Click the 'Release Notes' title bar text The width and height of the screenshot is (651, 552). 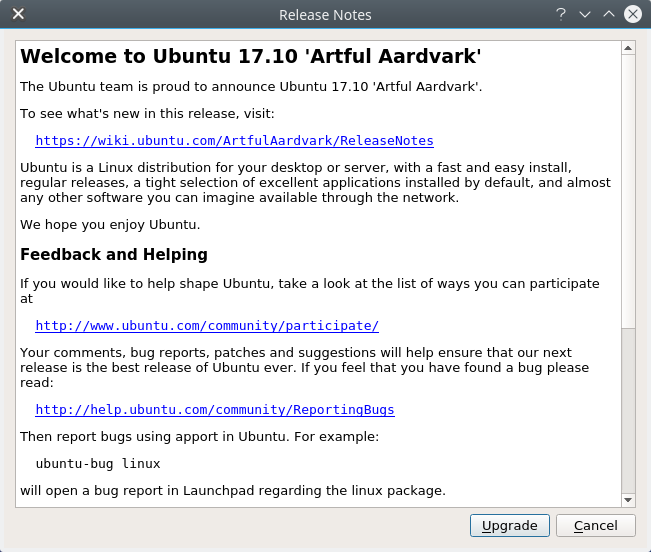click(325, 15)
